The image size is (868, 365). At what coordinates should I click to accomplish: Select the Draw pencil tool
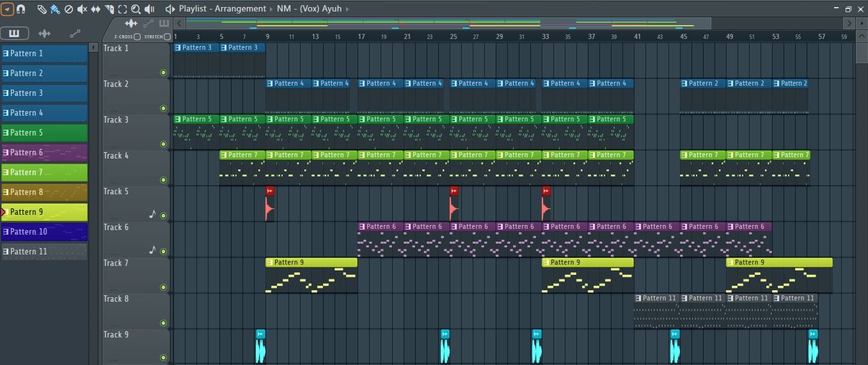(42, 9)
